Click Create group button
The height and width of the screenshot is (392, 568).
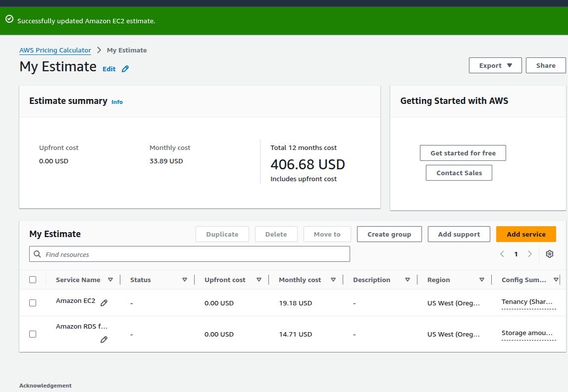click(x=389, y=234)
